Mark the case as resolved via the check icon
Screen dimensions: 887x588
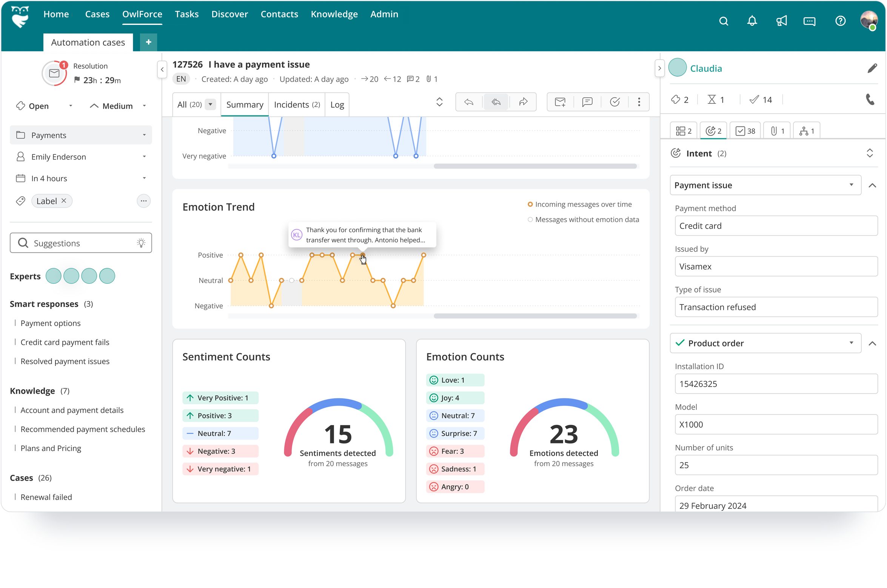click(x=615, y=102)
